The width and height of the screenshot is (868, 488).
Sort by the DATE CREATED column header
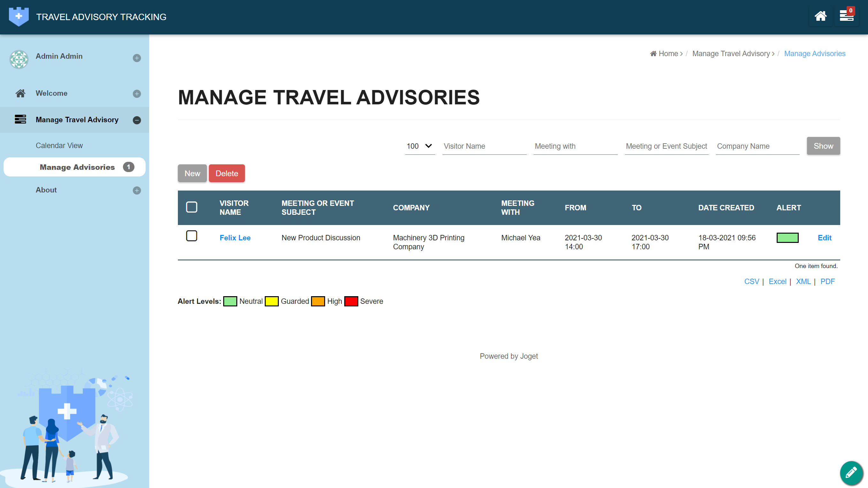coord(726,208)
